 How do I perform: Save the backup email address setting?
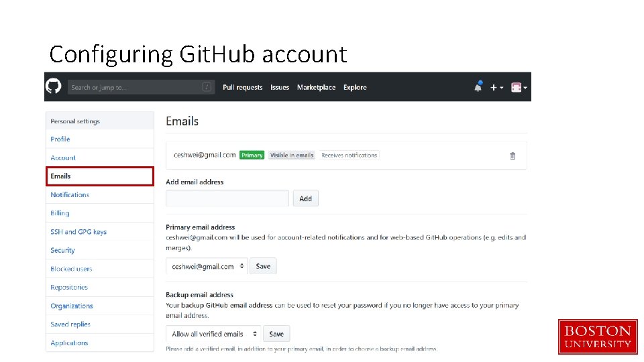tap(276, 334)
